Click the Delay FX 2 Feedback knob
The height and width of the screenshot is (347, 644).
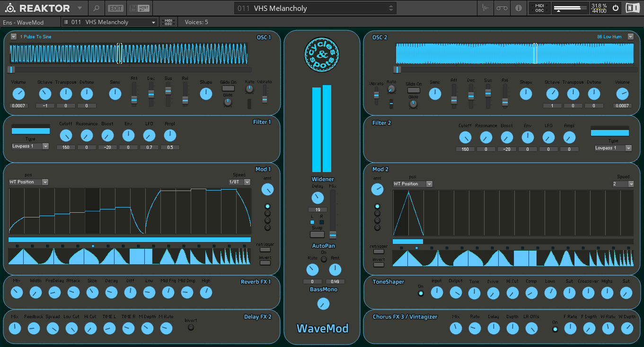pos(34,328)
